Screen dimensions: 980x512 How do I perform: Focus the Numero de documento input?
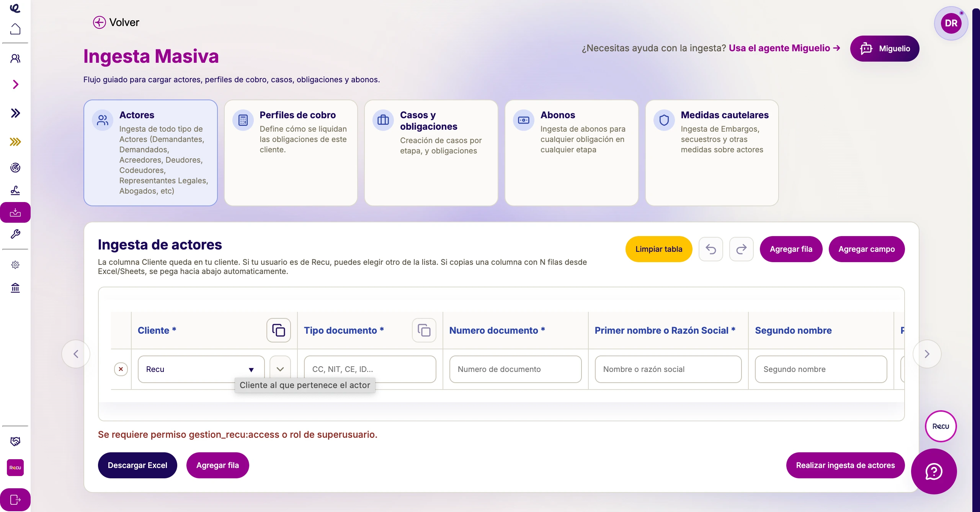pos(516,369)
